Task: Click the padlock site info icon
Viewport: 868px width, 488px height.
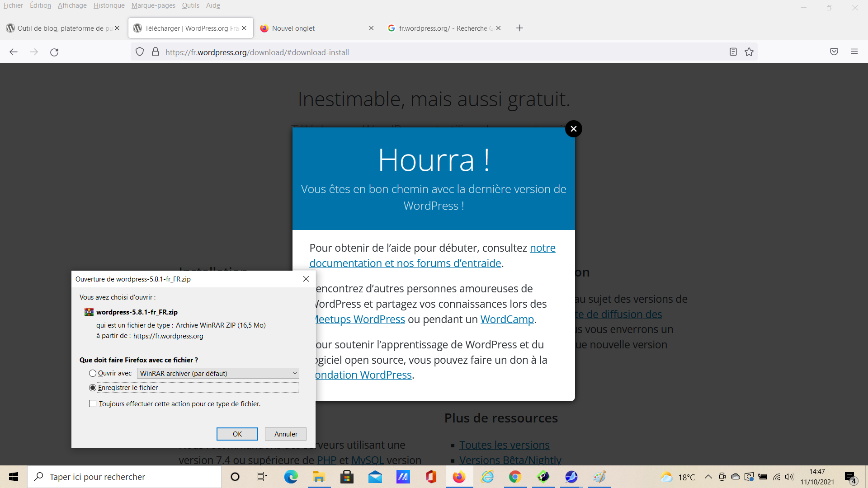Action: point(156,52)
